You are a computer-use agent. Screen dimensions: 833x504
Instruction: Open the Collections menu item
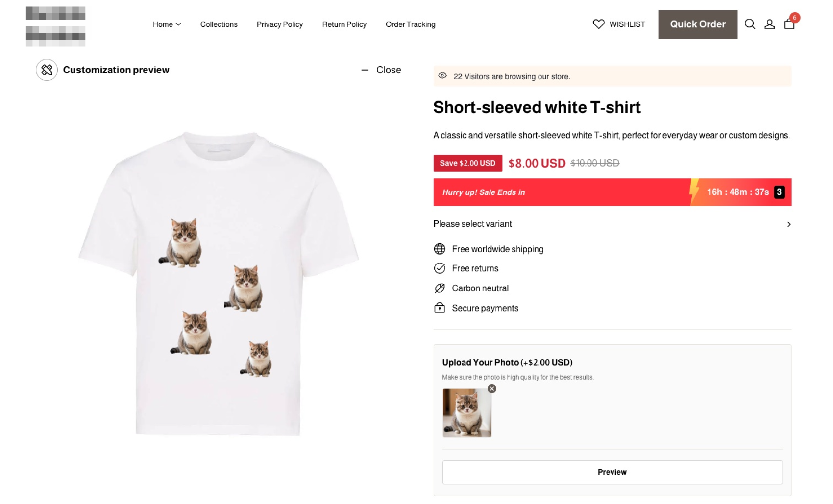[219, 24]
